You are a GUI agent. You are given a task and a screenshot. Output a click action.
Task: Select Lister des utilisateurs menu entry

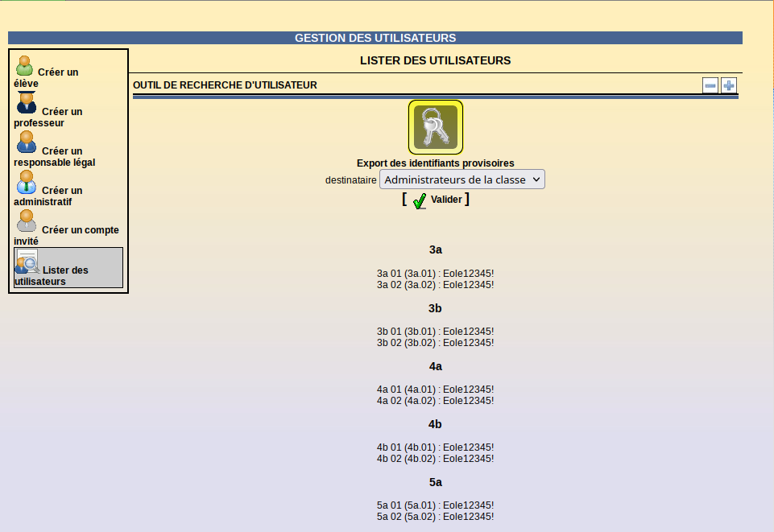click(x=68, y=268)
